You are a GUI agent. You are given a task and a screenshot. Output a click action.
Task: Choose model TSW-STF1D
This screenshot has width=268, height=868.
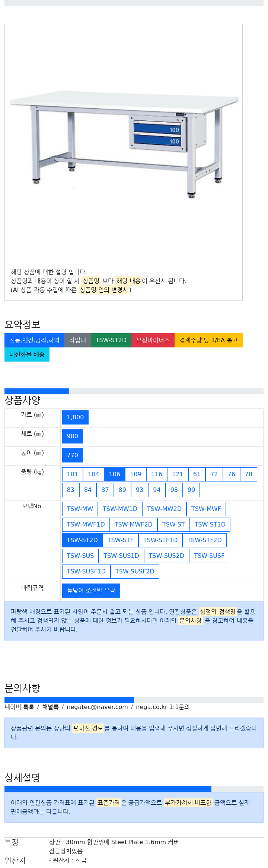pyautogui.click(x=160, y=540)
